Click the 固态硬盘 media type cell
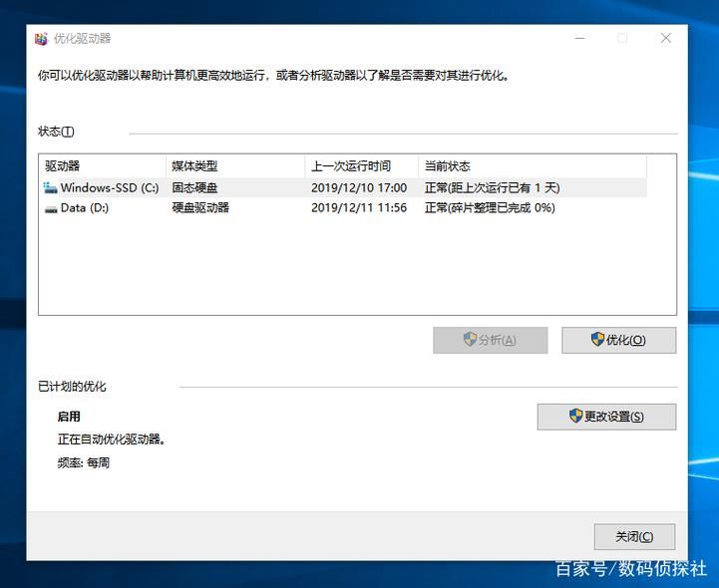The height and width of the screenshot is (588, 719). tap(194, 188)
